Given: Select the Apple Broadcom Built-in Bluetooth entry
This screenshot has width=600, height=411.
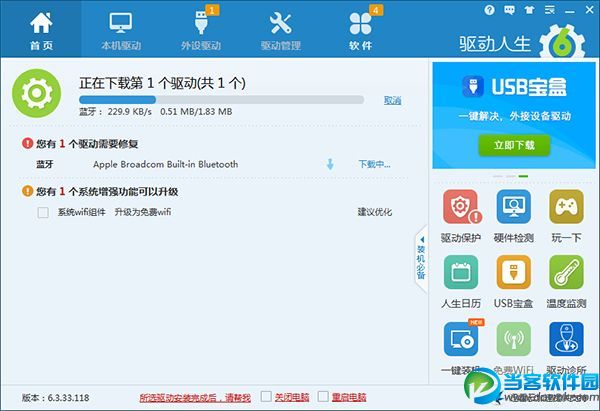Looking at the screenshot, I should tap(165, 164).
